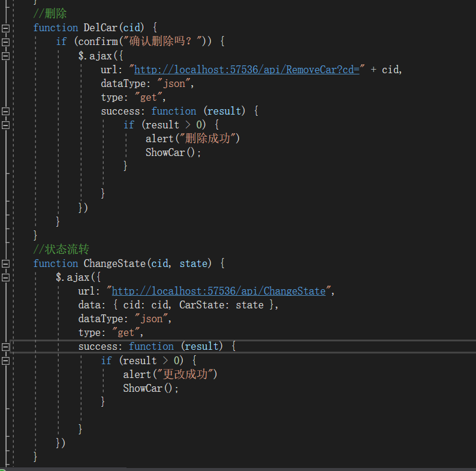The width and height of the screenshot is (476, 471).
Task: Click the confirm("确认删除吗？") call
Action: pos(144,41)
